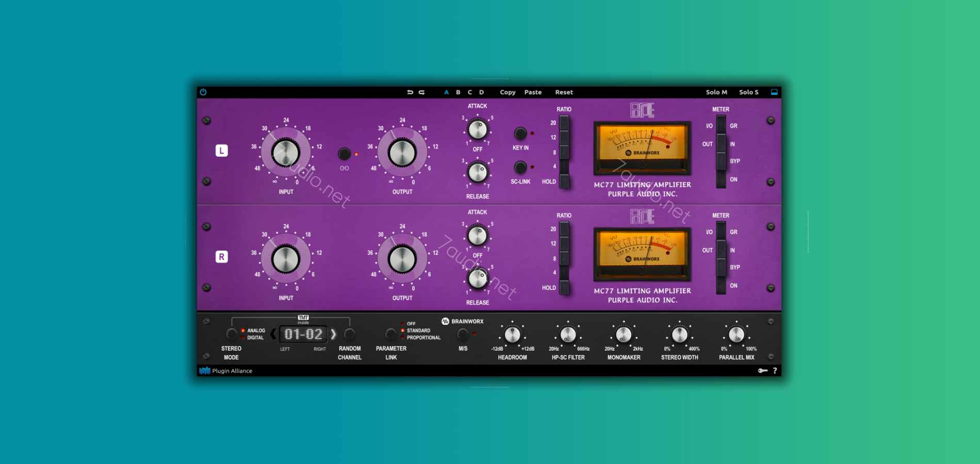Click the Brainworx logo in bottom panel
This screenshot has width=980, height=464.
[463, 321]
